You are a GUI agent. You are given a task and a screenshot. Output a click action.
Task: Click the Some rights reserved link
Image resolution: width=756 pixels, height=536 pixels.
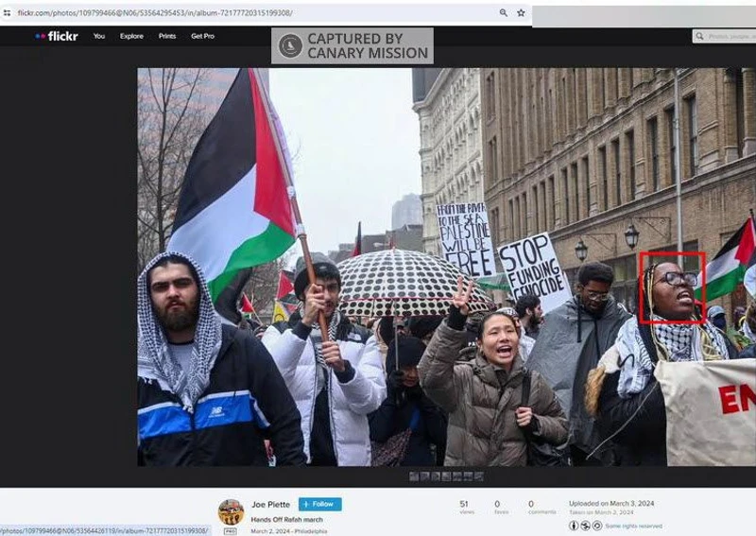633,526
